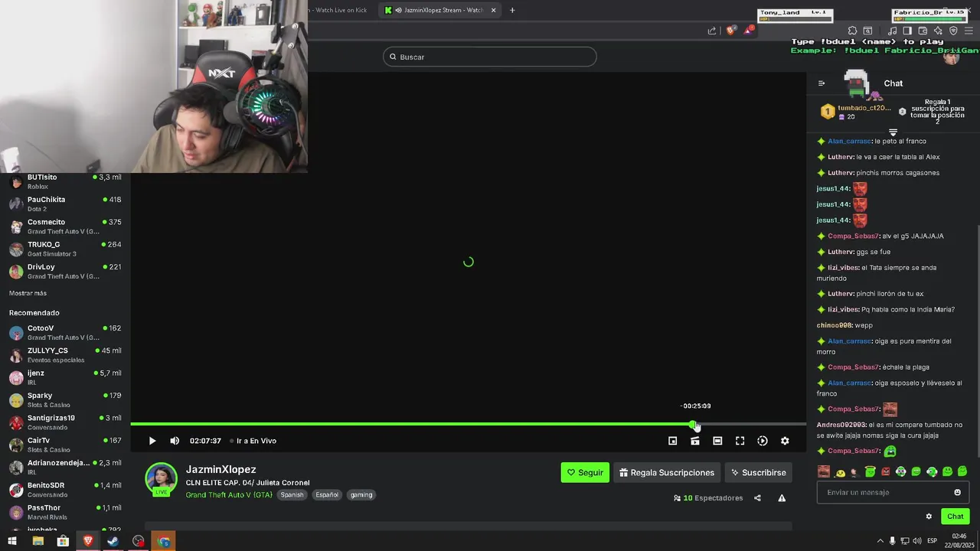Click browser share page icon
Screen dimensions: 980x551
tap(712, 31)
